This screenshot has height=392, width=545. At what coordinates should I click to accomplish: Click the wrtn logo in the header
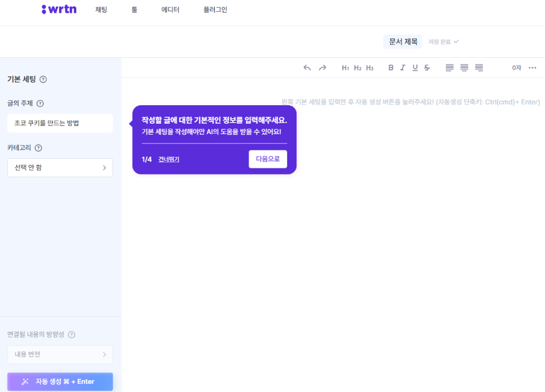[x=58, y=9]
